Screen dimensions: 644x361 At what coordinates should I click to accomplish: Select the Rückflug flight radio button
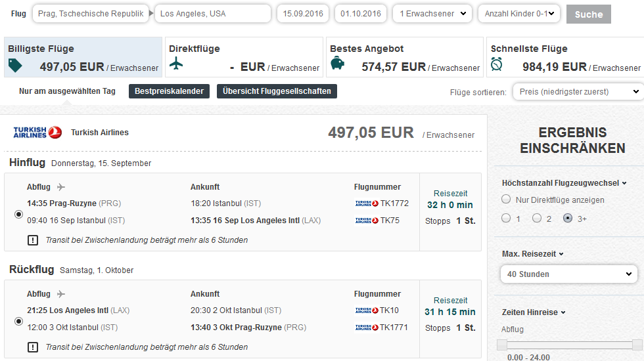[18, 321]
